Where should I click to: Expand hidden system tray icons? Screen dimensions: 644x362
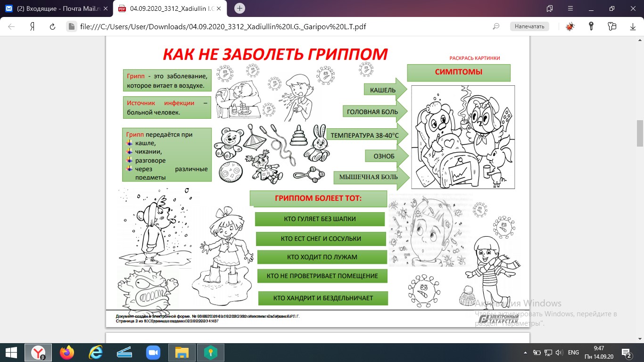click(525, 353)
